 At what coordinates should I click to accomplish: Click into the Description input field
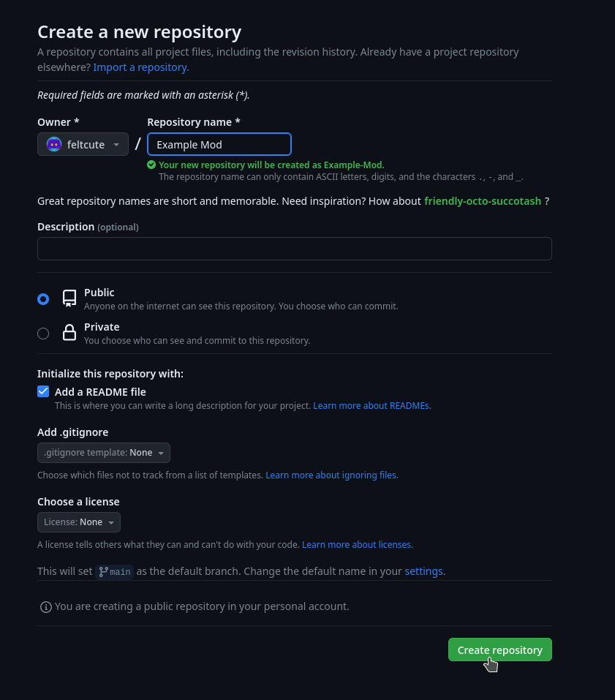294,249
